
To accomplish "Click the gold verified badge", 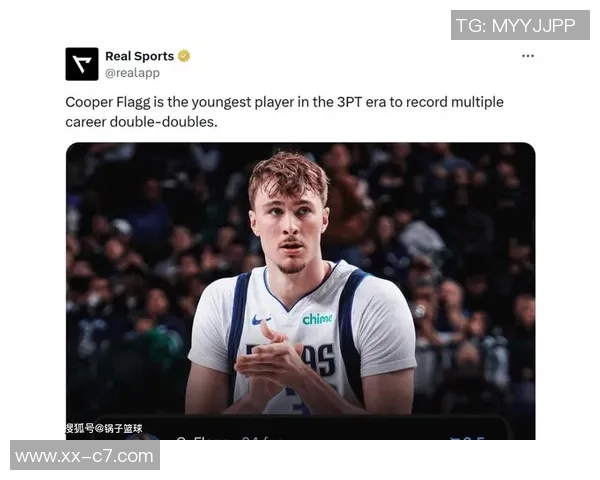I will click(184, 56).
